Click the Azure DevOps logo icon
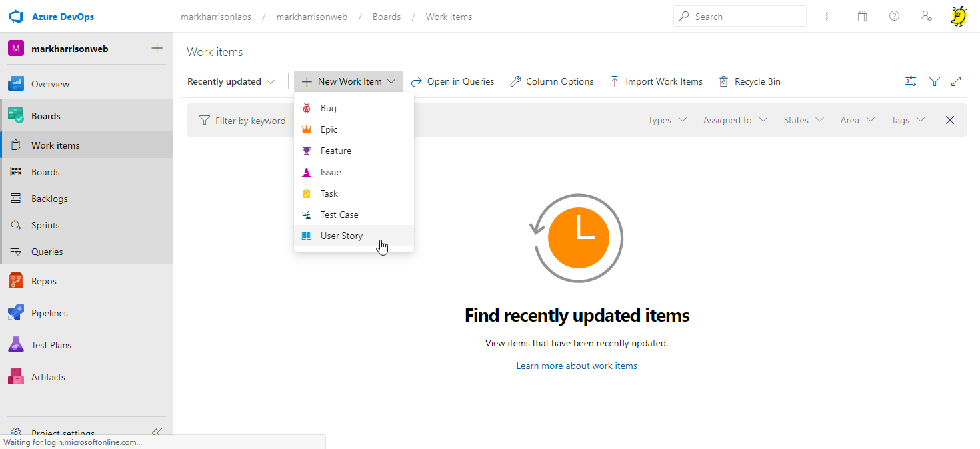 pyautogui.click(x=16, y=16)
